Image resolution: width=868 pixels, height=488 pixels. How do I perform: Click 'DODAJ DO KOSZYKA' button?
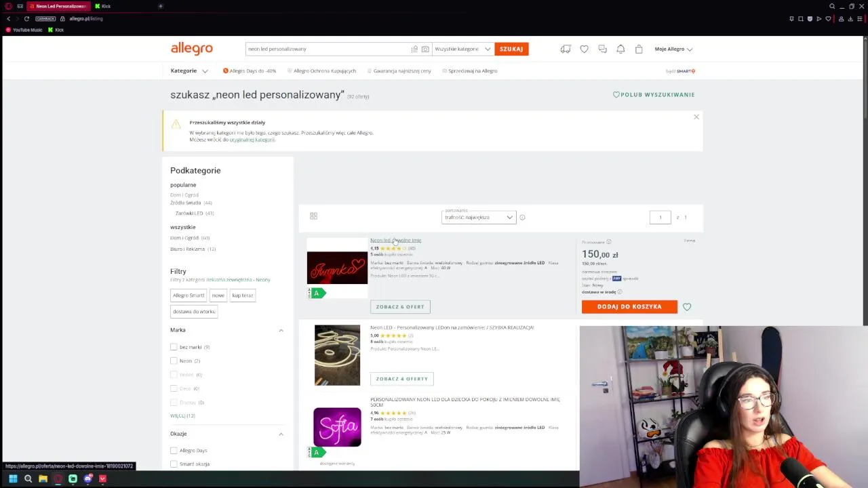point(629,307)
